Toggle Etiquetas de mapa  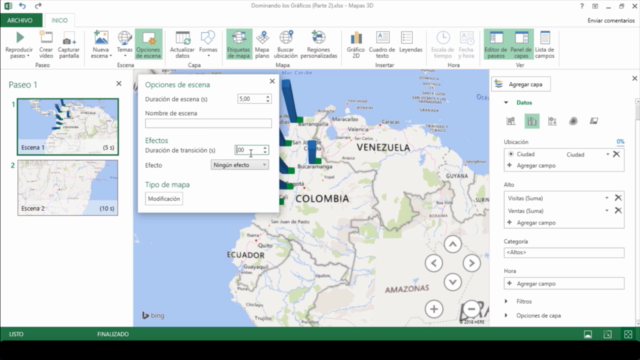point(239,44)
